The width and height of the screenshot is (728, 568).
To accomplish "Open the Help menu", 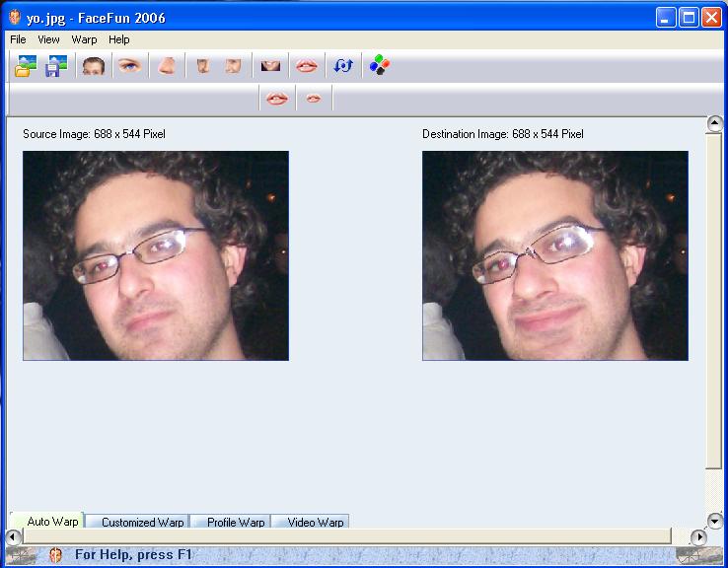I will coord(118,39).
